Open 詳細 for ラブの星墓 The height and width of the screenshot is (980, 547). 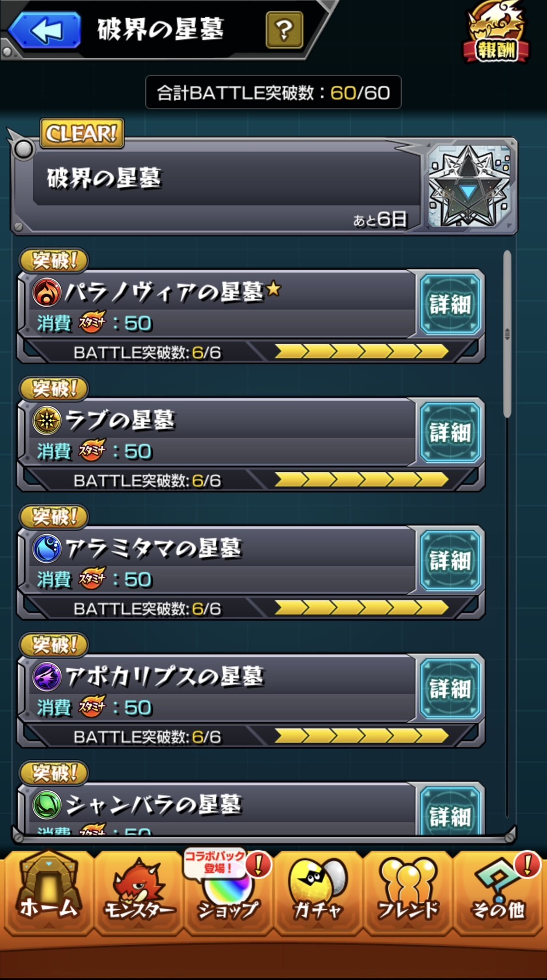pos(450,433)
